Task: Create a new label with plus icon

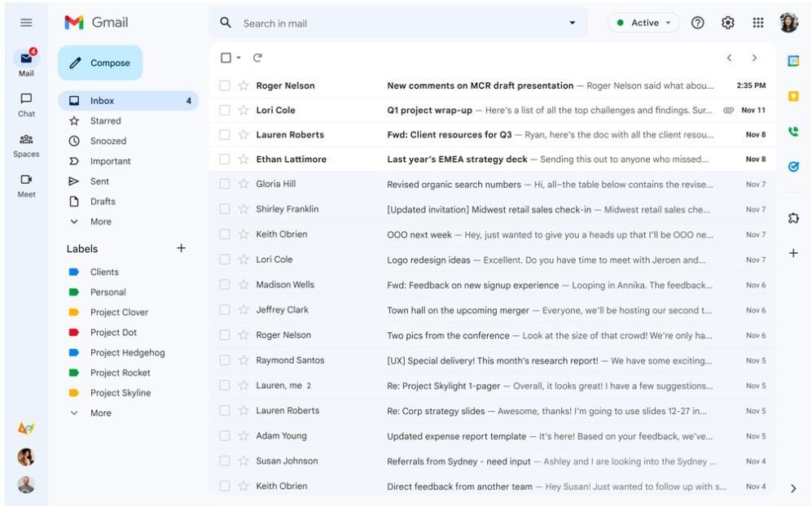Action: coord(181,248)
